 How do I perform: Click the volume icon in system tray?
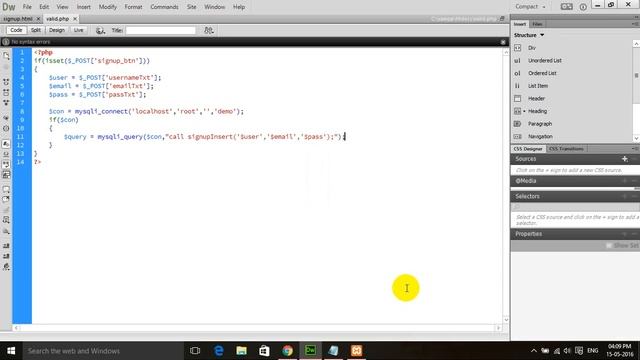567,351
